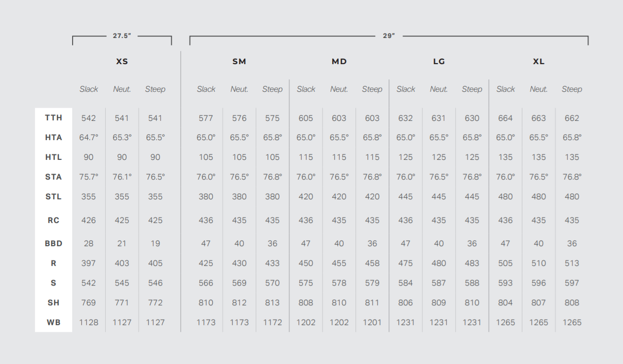Image resolution: width=623 pixels, height=364 pixels.
Task: Select Steep column under XL
Action: 572,89
